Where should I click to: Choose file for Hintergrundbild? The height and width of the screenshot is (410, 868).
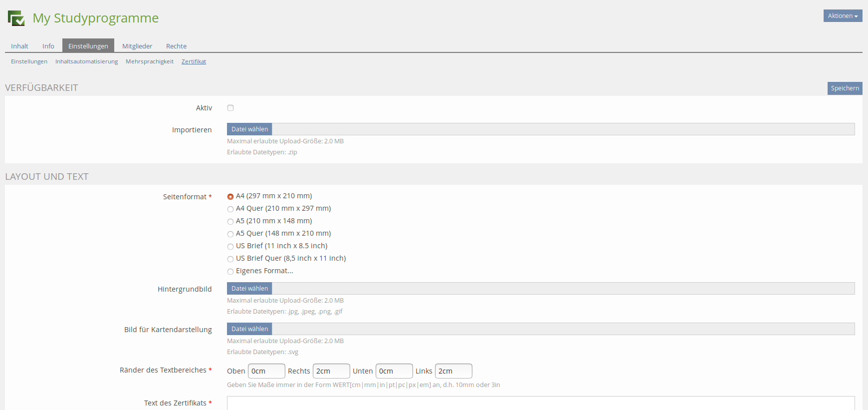[249, 289]
